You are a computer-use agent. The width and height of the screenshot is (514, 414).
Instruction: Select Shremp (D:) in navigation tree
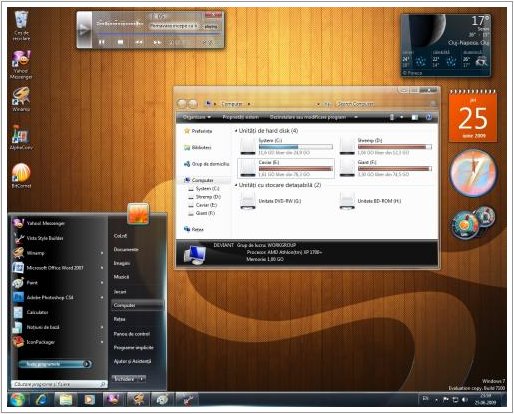(204, 197)
